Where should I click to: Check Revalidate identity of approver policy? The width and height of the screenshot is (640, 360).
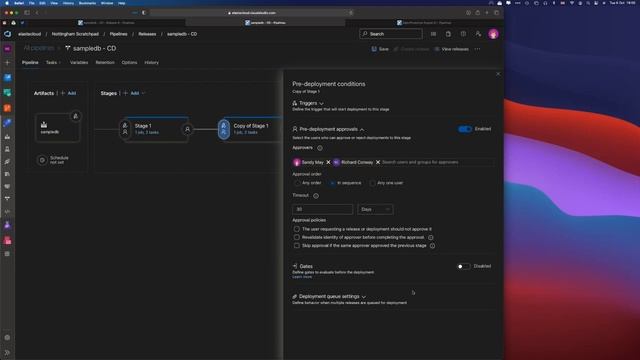[x=297, y=237]
